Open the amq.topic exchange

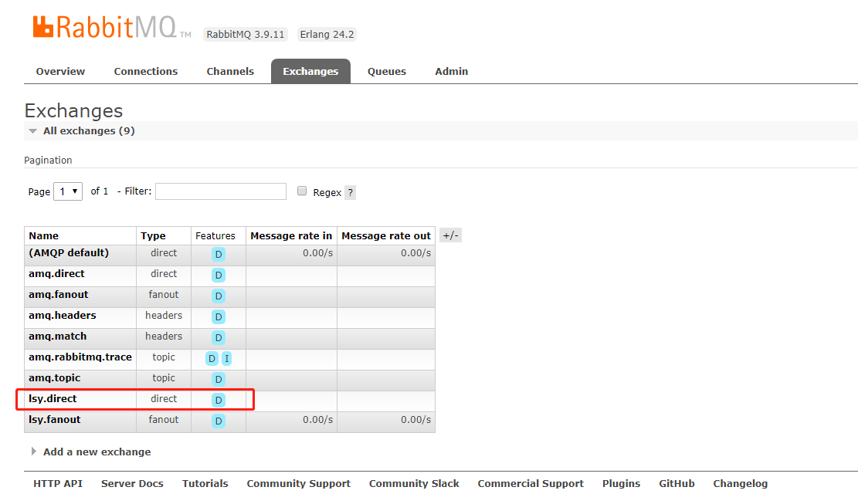(x=54, y=377)
